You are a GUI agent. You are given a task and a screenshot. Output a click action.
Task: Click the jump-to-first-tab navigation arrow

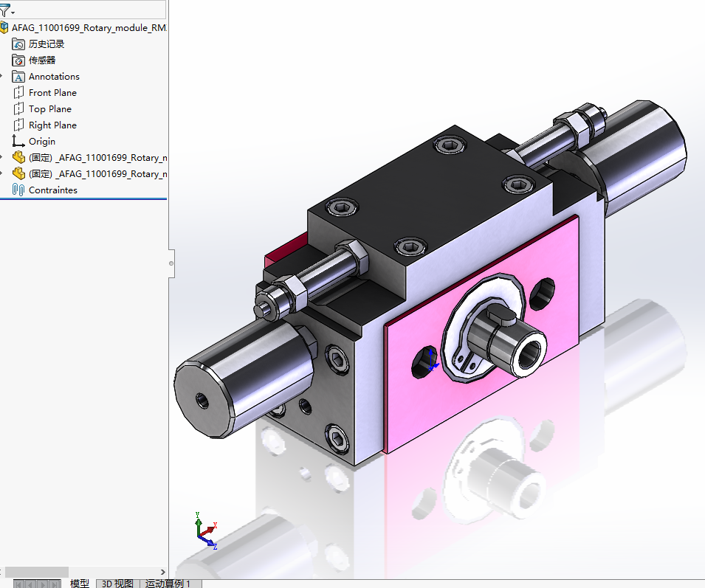(x=19, y=584)
